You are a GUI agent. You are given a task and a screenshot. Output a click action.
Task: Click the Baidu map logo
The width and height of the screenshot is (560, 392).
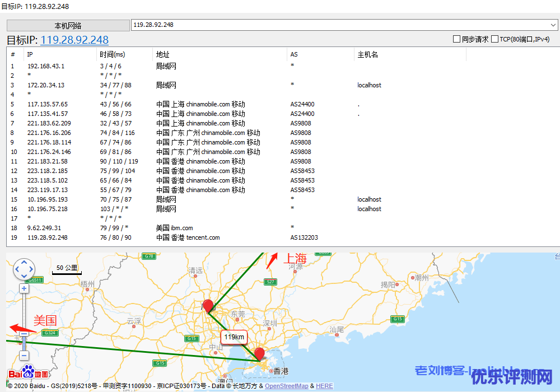pos(28,374)
